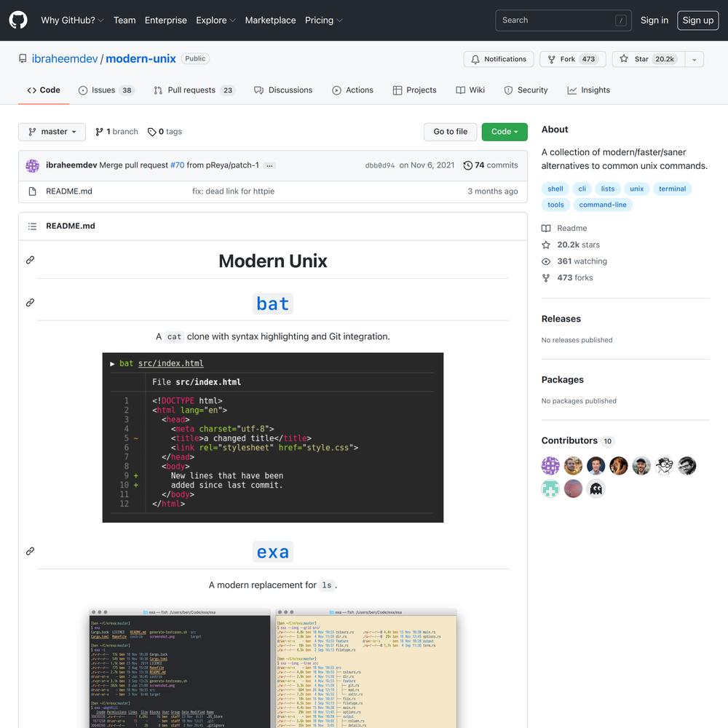
Task: Click the star icon beside 20.2k stars
Action: pos(546,245)
